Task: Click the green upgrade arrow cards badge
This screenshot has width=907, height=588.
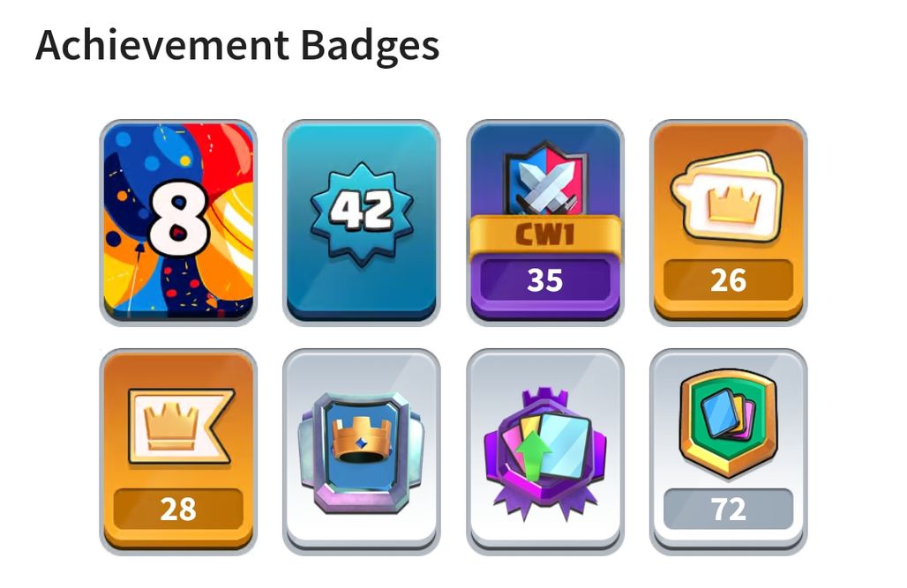Action: 545,453
